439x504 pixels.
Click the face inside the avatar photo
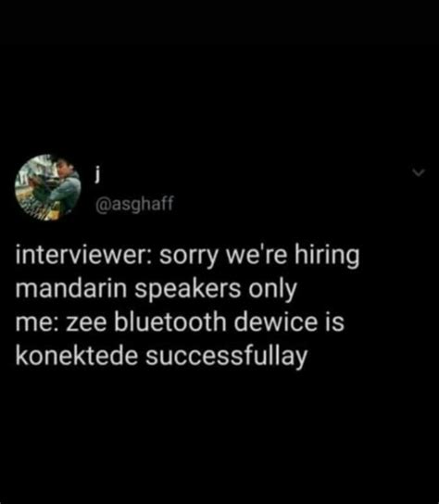[61, 167]
